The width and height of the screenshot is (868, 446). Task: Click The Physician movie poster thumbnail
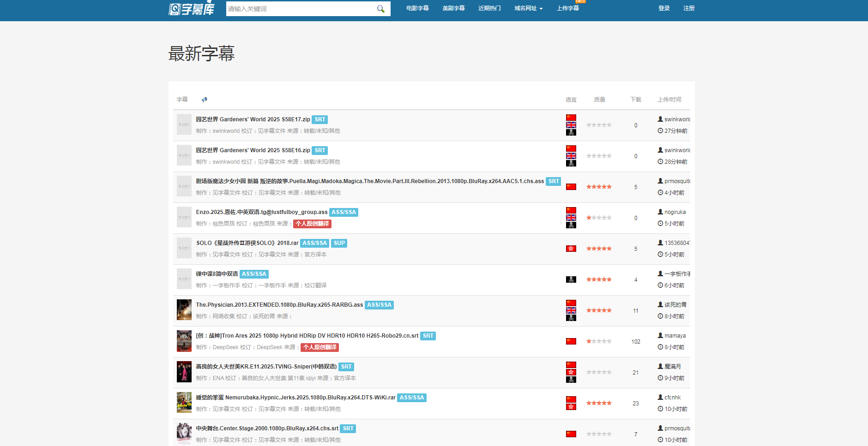coord(184,310)
